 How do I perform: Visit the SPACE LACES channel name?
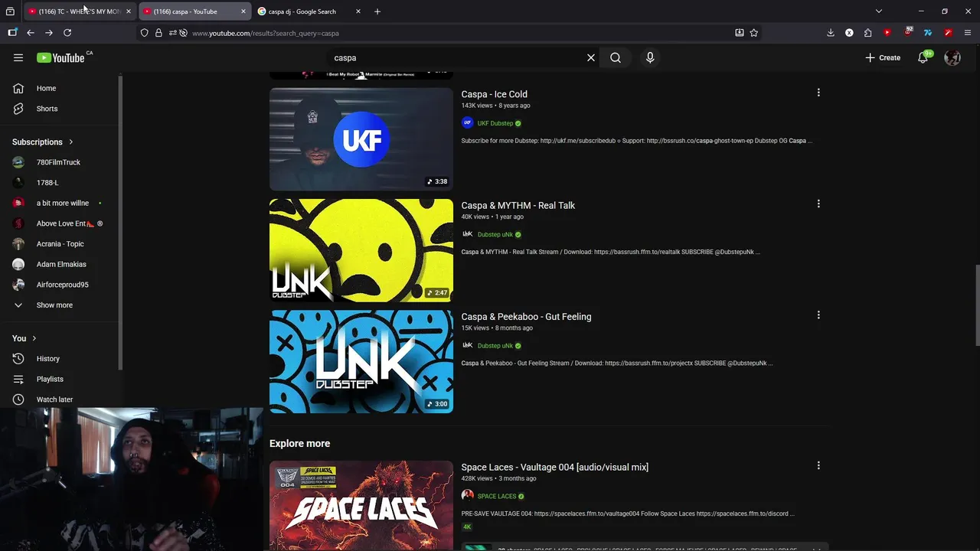(x=497, y=496)
